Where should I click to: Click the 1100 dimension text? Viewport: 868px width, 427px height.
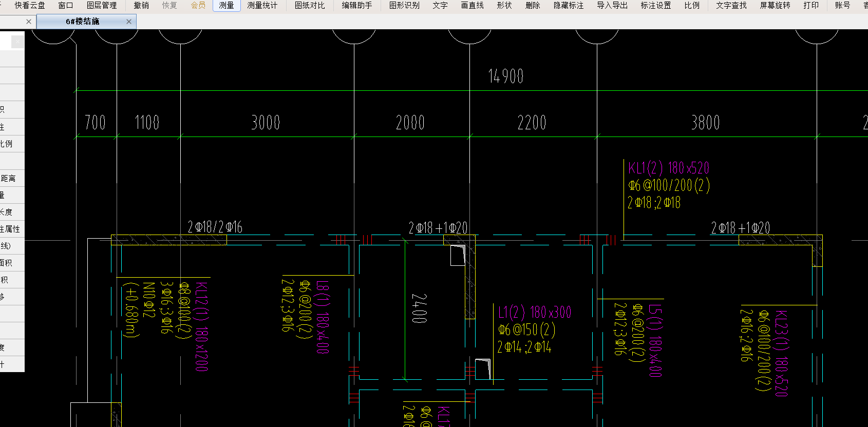(147, 122)
